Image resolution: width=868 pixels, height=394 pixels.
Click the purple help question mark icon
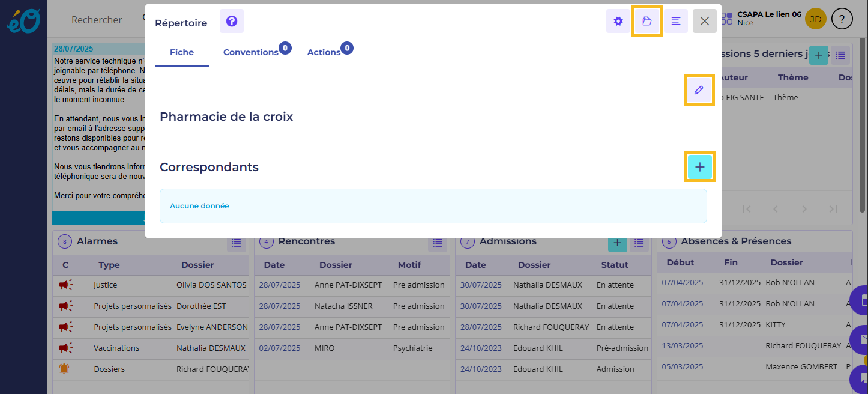232,22
